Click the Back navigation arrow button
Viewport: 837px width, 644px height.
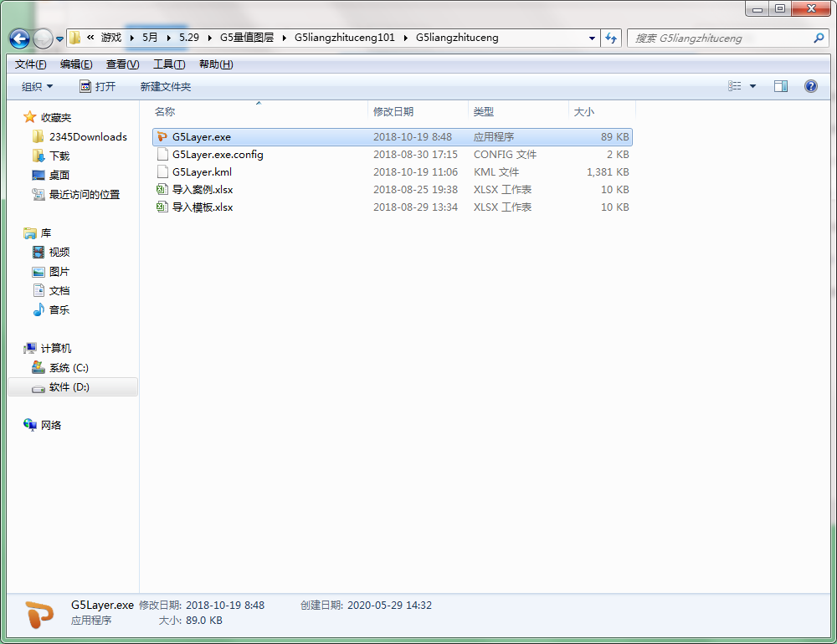(x=19, y=38)
